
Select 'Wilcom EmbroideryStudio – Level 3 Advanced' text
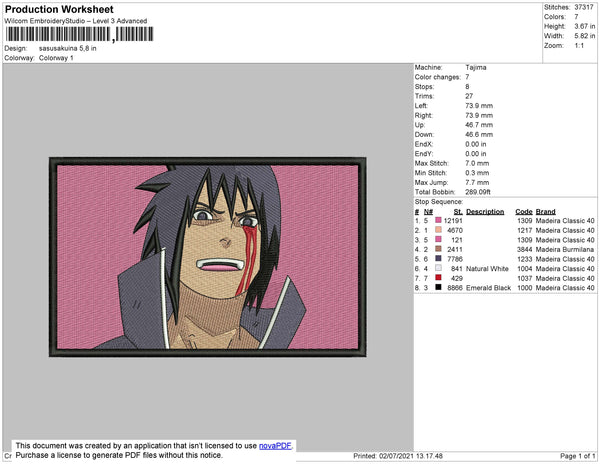pyautogui.click(x=76, y=21)
